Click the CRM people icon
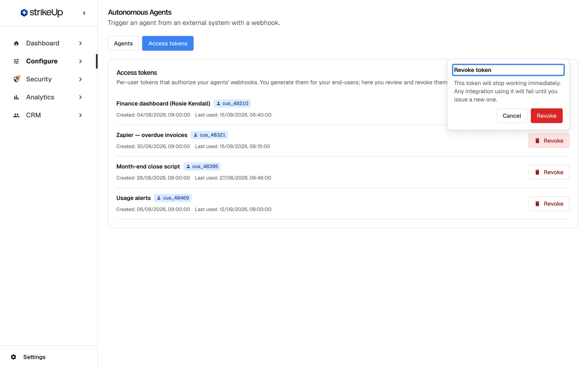 click(x=16, y=115)
